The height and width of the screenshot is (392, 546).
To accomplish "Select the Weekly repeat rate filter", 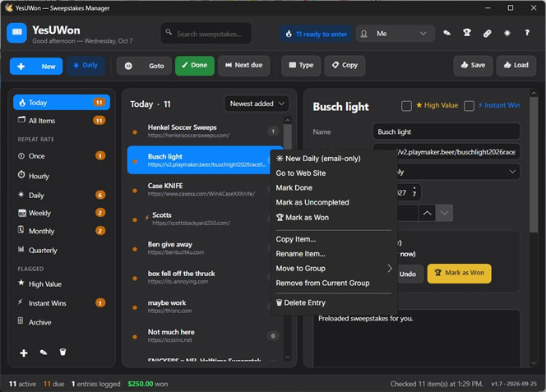I will coord(62,213).
